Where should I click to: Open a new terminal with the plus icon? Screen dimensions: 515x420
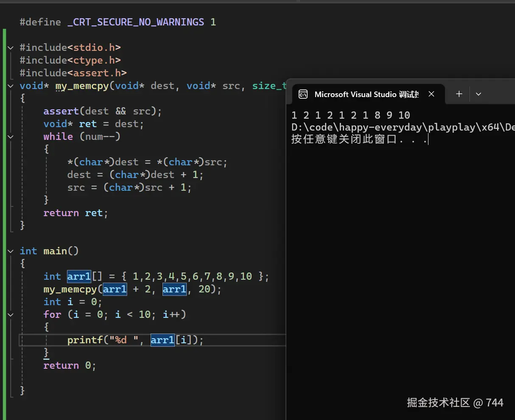[x=459, y=94]
